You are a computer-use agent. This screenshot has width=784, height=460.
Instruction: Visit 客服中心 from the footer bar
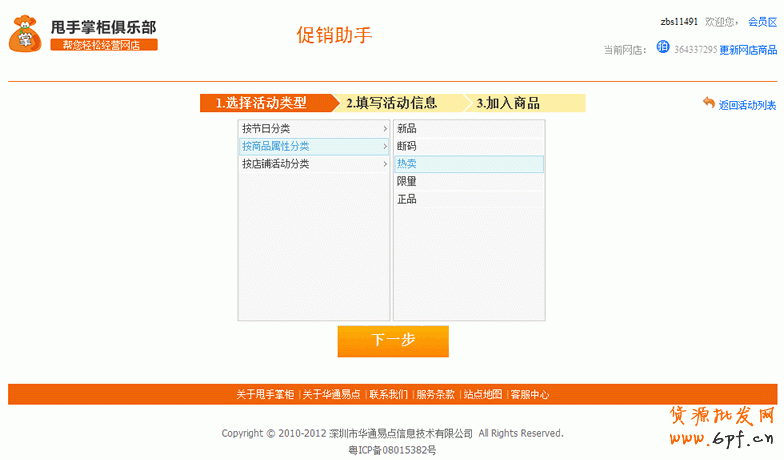(529, 395)
